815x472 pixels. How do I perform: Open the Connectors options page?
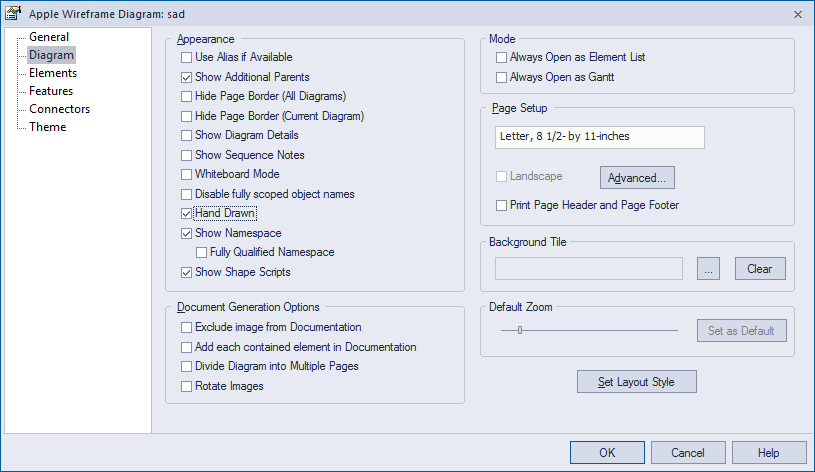59,109
